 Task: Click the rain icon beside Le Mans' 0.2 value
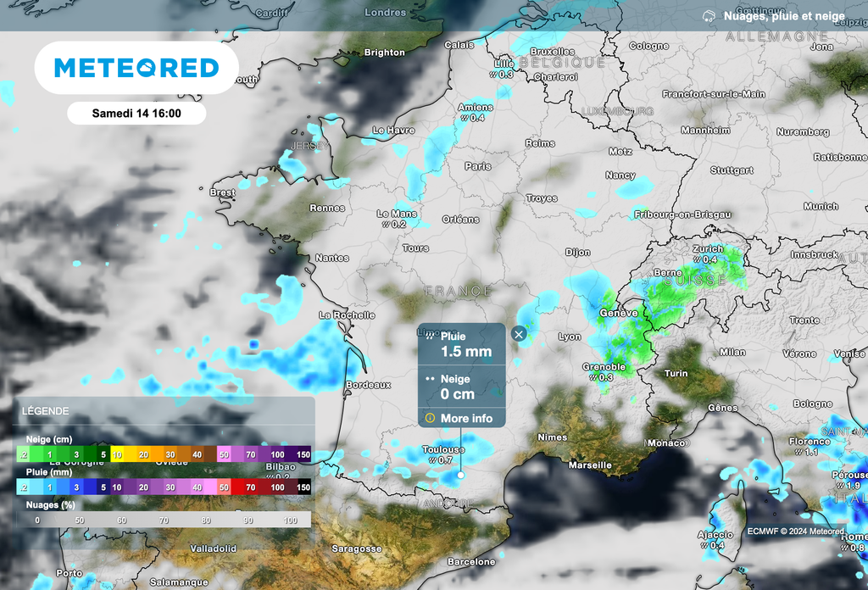[386, 224]
